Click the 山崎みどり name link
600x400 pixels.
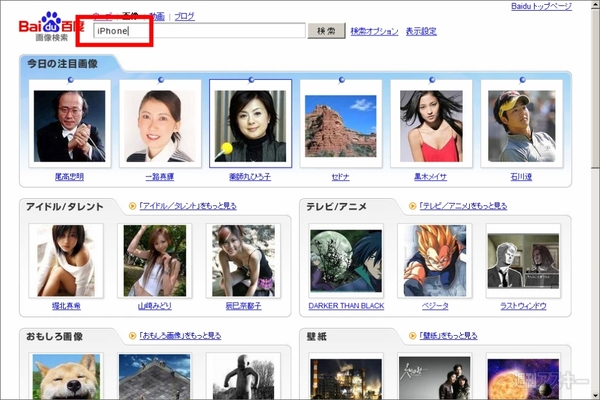tap(155, 306)
